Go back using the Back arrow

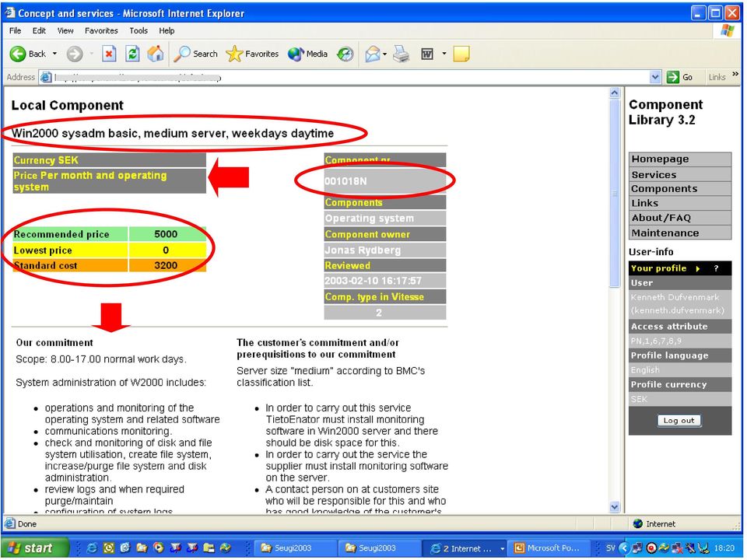[x=28, y=54]
